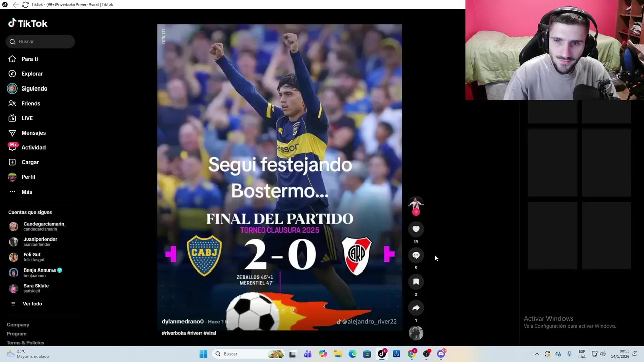The height and width of the screenshot is (362, 644).
Task: Click the Program footer link
Action: 17,334
